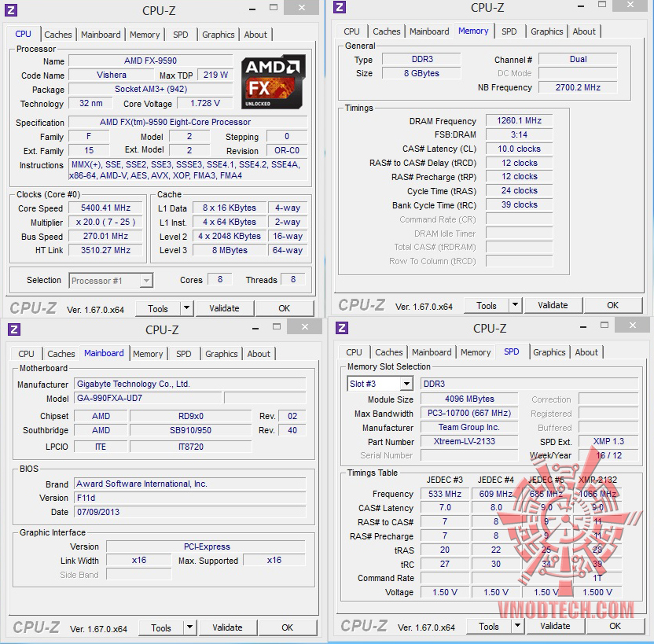Image resolution: width=654 pixels, height=644 pixels.
Task: Switch to the Graphics tab in the CPU window
Action: 219,35
